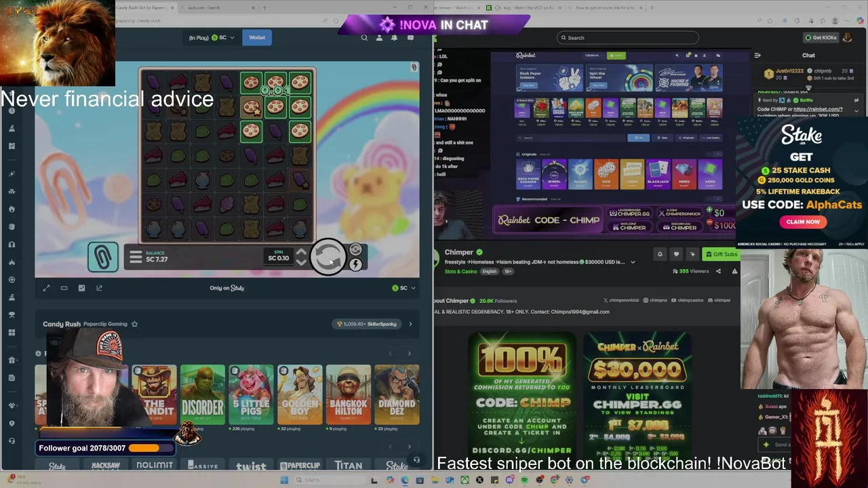Click the small info icon at game top-right
The width and height of the screenshot is (868, 488).
coord(414,68)
